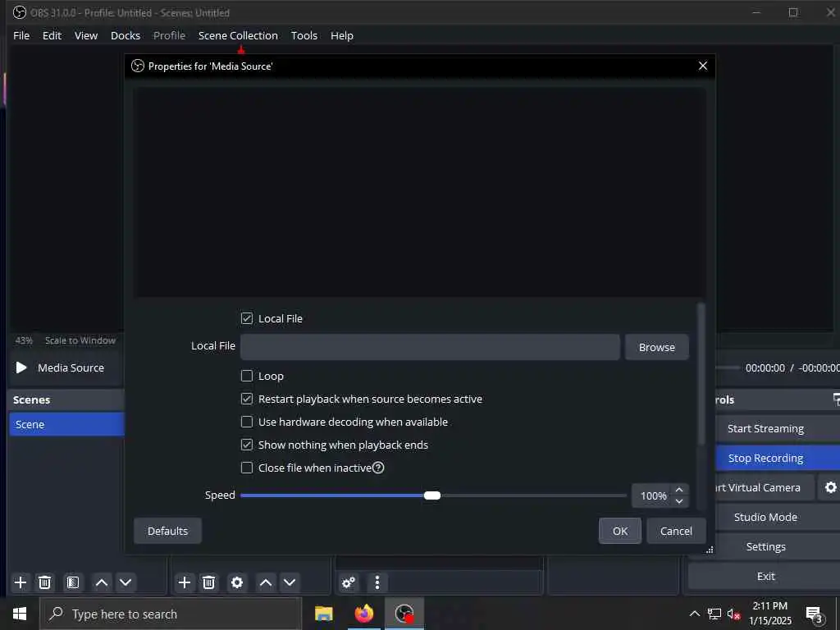Screen dimensions: 840x630
Task: Add a new scene with plus icon
Action: 21,582
